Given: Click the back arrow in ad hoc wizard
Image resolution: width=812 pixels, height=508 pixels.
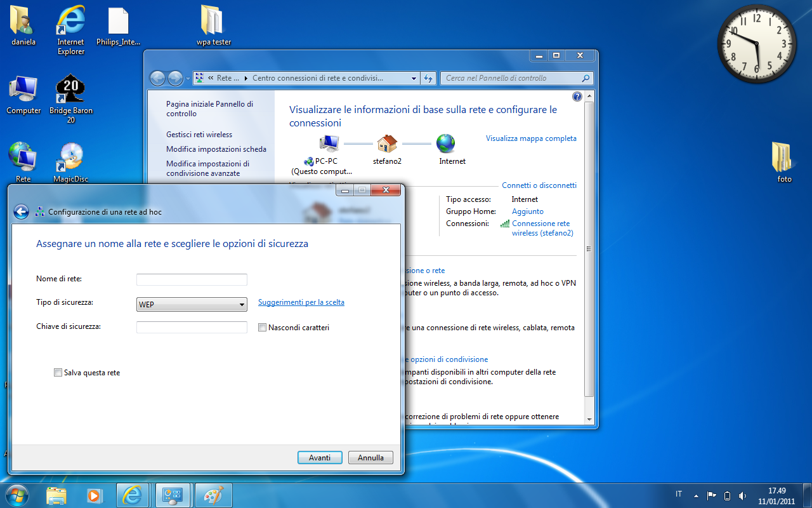Looking at the screenshot, I should click(x=21, y=211).
